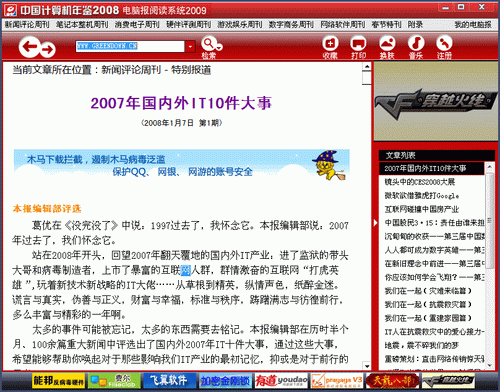Expand the search box dropdown arrow
Screen dimensions: 500x392
tap(190, 46)
